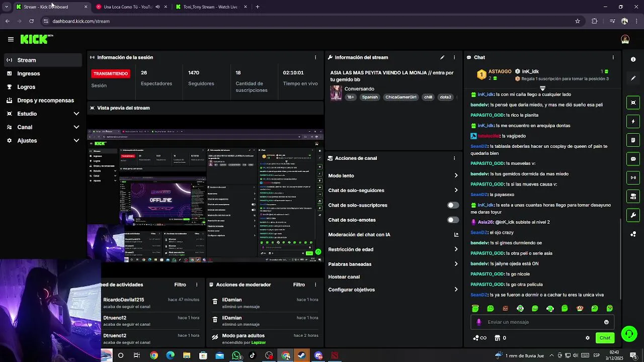Click the camera sidebar icon
The image size is (644, 362).
pos(633,196)
